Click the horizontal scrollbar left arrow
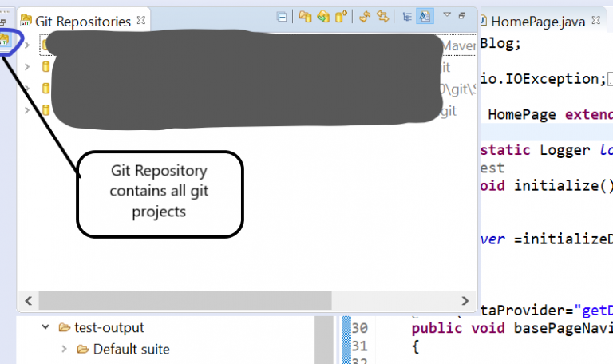This screenshot has height=364, width=613. click(x=28, y=301)
